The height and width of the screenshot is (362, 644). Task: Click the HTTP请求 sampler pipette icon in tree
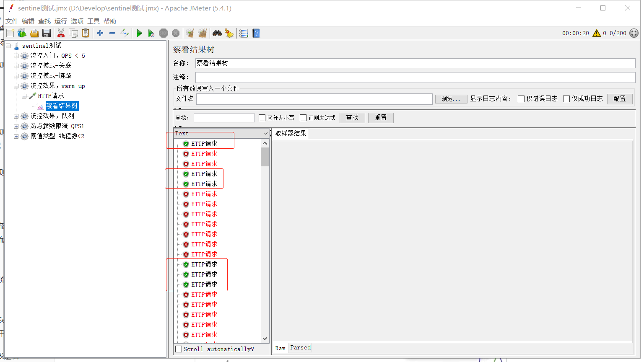click(x=32, y=96)
